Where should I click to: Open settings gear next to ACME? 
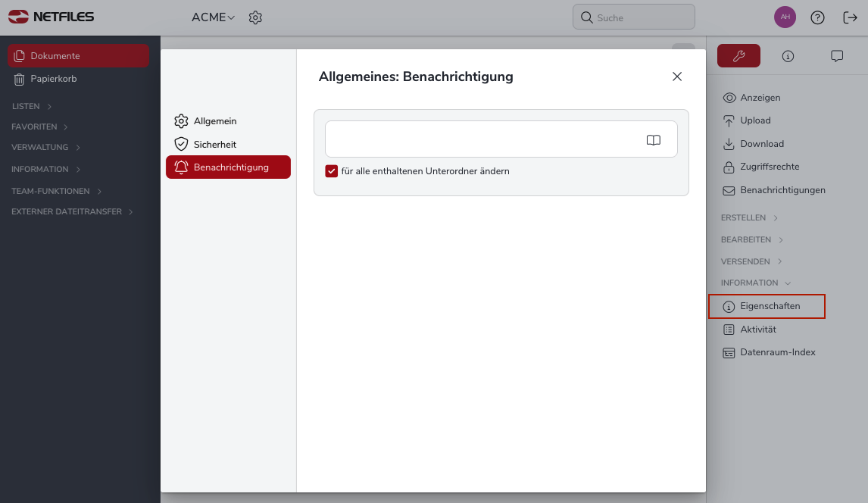[255, 17]
